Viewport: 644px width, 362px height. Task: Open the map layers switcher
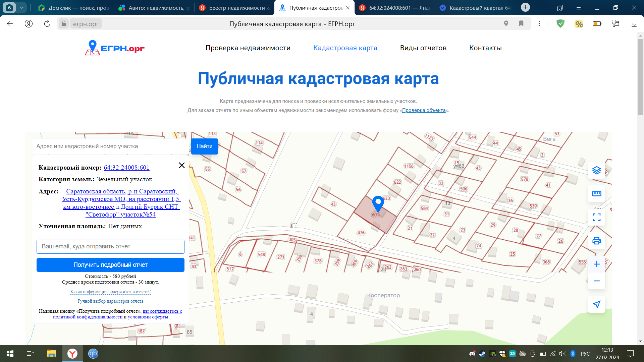596,170
